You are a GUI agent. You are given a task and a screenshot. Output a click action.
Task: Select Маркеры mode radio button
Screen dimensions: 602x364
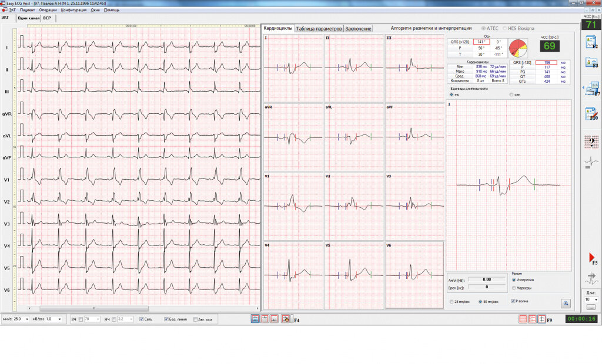[x=514, y=288]
